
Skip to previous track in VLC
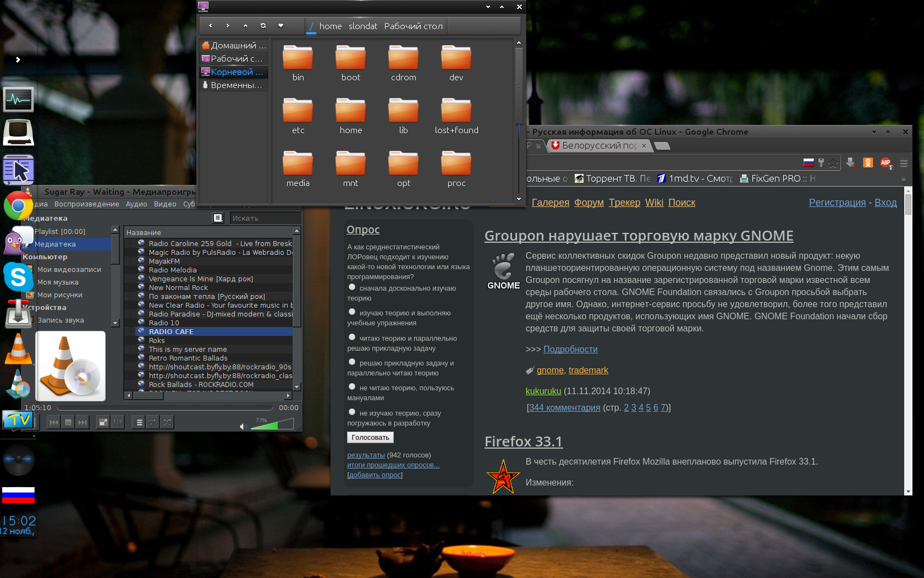coord(53,422)
